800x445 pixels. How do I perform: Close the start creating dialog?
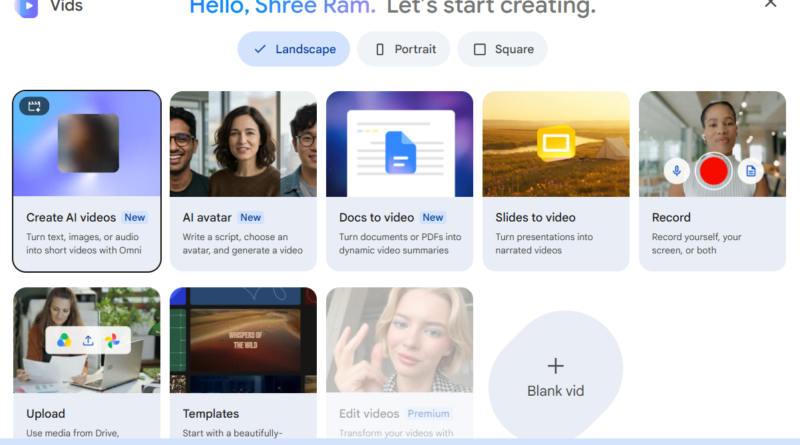770,4
